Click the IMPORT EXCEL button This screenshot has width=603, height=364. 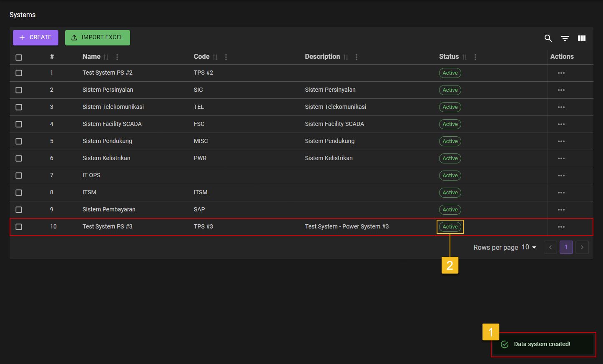(97, 38)
